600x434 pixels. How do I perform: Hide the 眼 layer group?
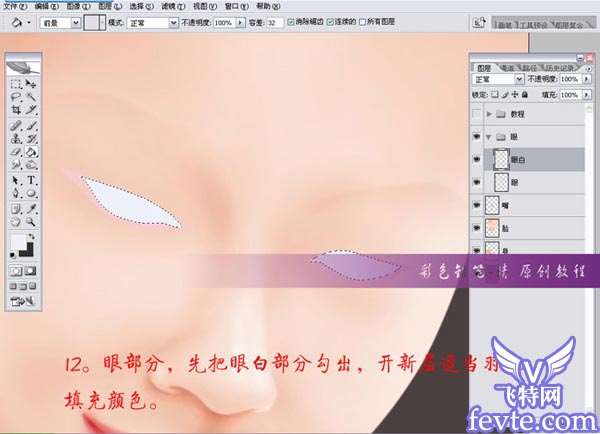[x=476, y=136]
